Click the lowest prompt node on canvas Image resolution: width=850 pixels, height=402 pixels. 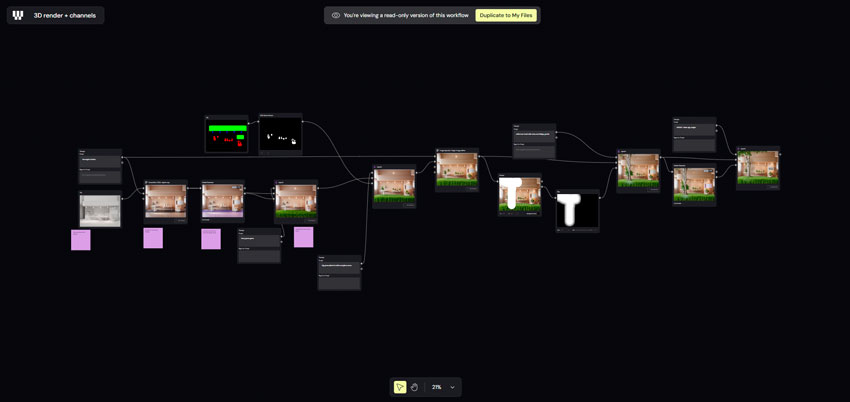tap(339, 273)
